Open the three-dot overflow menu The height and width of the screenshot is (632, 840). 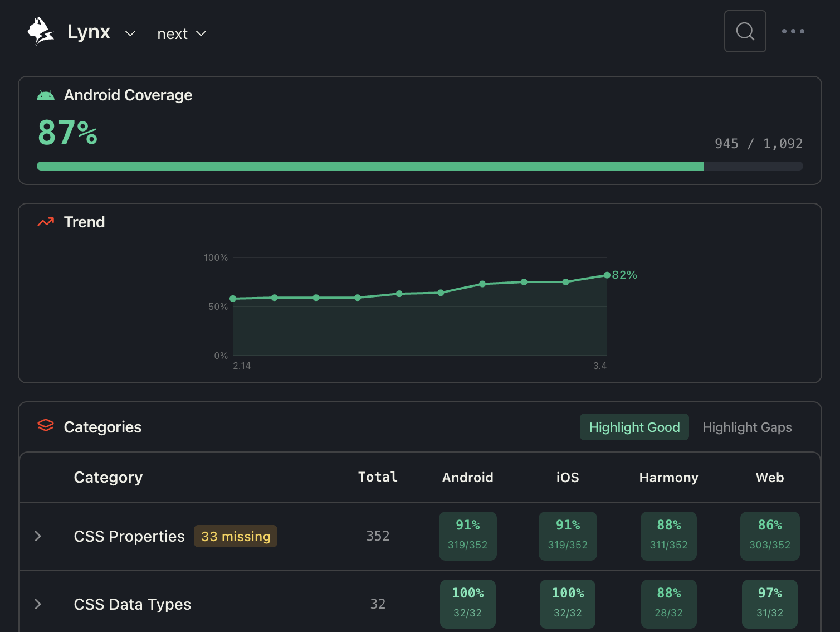click(x=793, y=31)
